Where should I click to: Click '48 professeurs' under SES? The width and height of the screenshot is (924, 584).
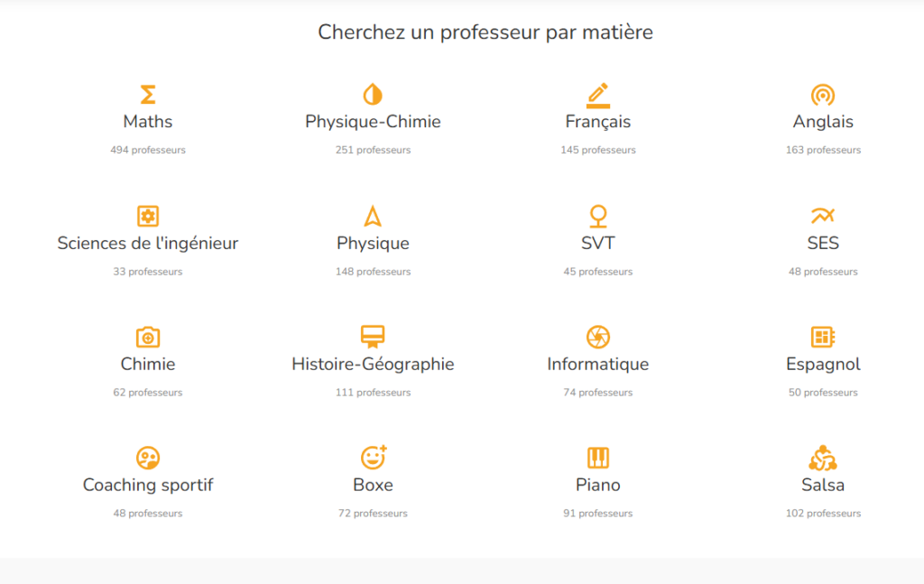(x=823, y=272)
